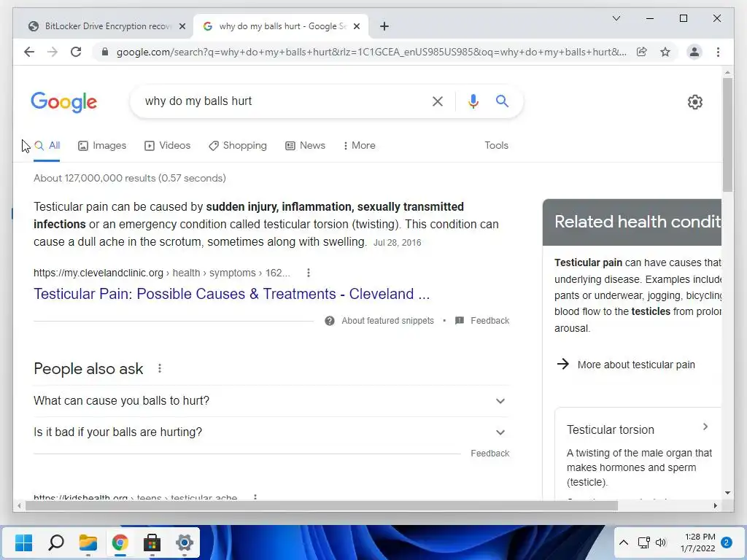
Task: Switch to News results
Action: coord(306,146)
